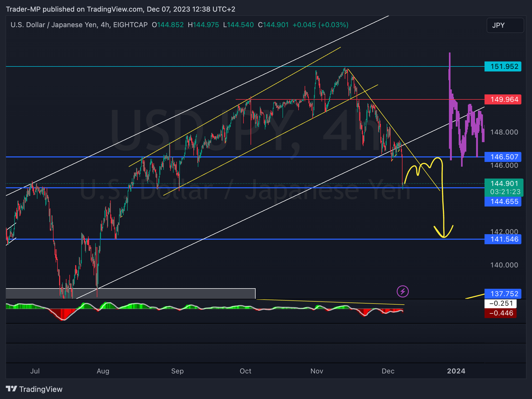The height and width of the screenshot is (399, 532).
Task: Click the Sep label on time axis
Action: point(178,371)
